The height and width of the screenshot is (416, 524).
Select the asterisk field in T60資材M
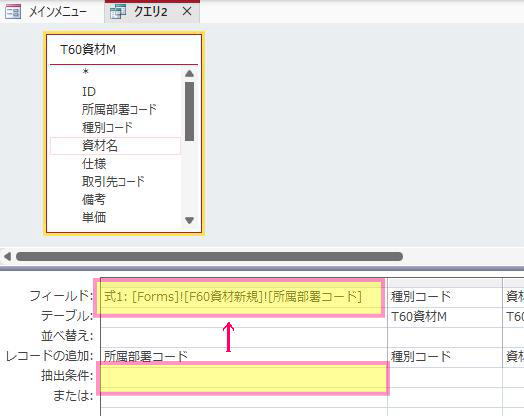click(x=86, y=72)
